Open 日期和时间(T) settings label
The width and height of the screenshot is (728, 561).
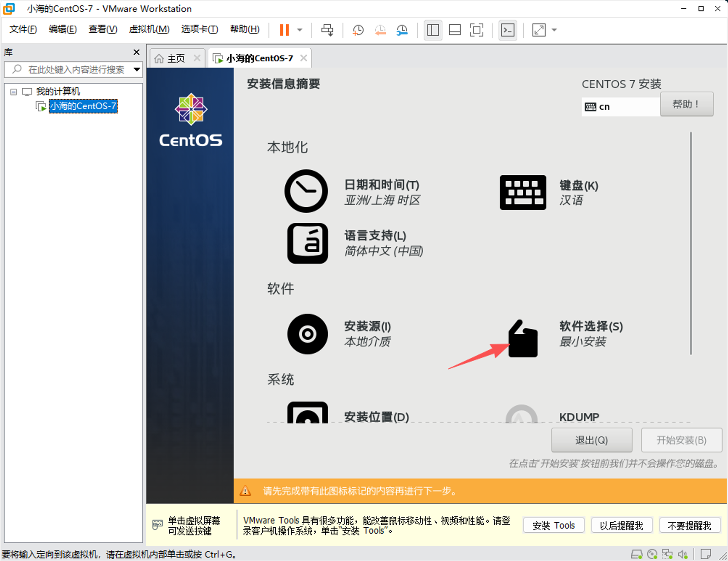382,185
